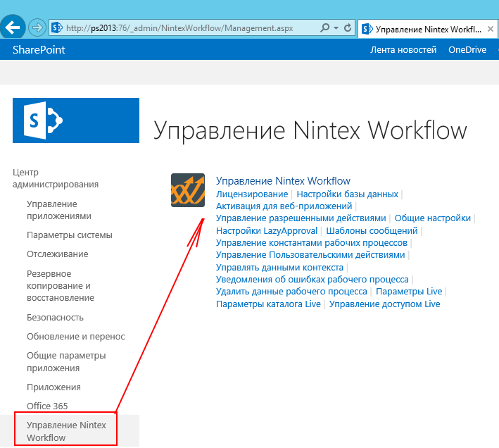The image size is (499, 448).
Task: Close the Nintex Workflow browser tab
Action: 491,29
